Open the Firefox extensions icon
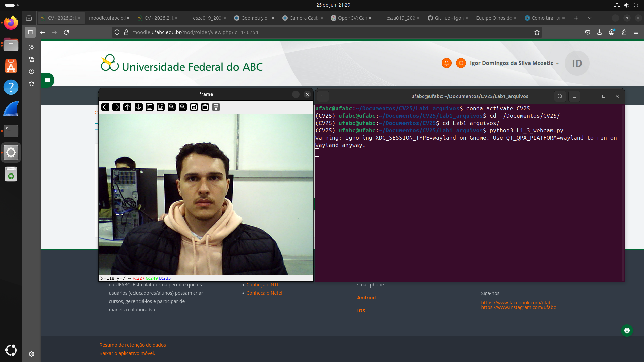 (x=624, y=32)
